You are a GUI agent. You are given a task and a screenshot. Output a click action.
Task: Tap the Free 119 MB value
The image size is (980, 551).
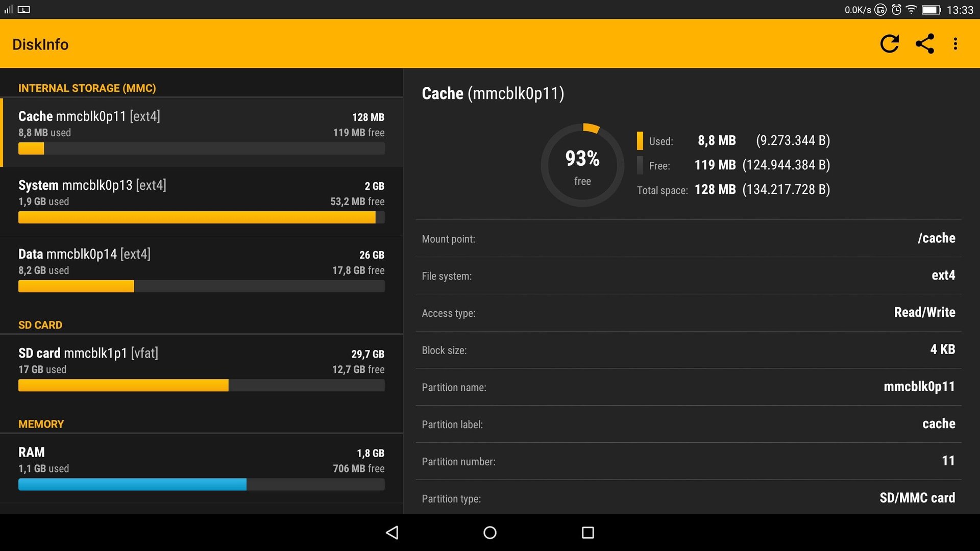tap(715, 165)
